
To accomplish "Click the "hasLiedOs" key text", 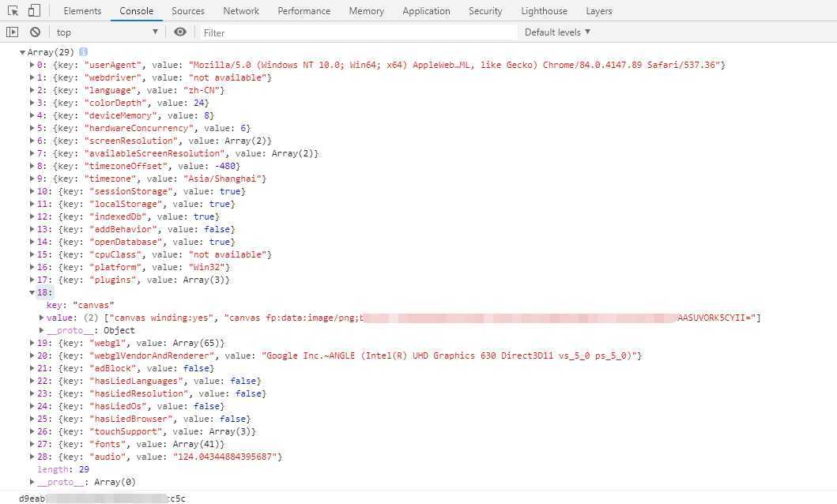I will click(x=118, y=406).
